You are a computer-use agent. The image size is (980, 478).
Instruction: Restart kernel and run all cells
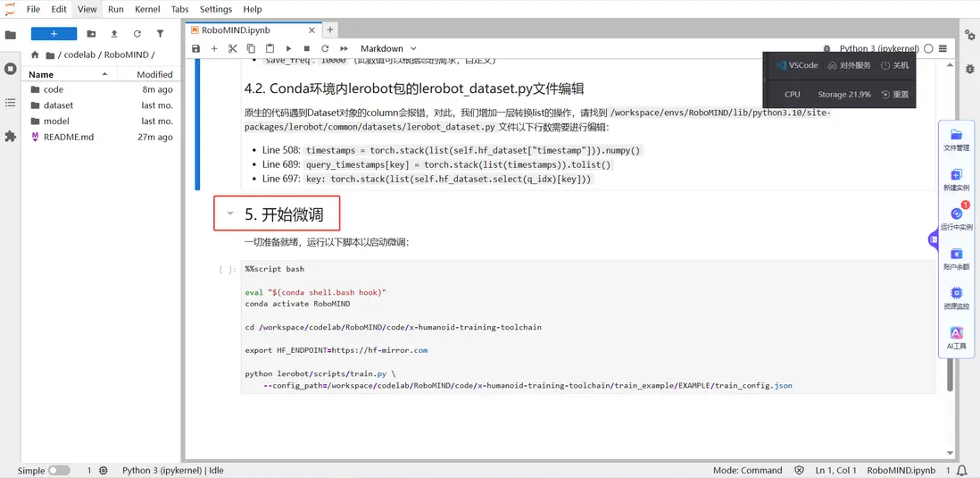pos(344,49)
